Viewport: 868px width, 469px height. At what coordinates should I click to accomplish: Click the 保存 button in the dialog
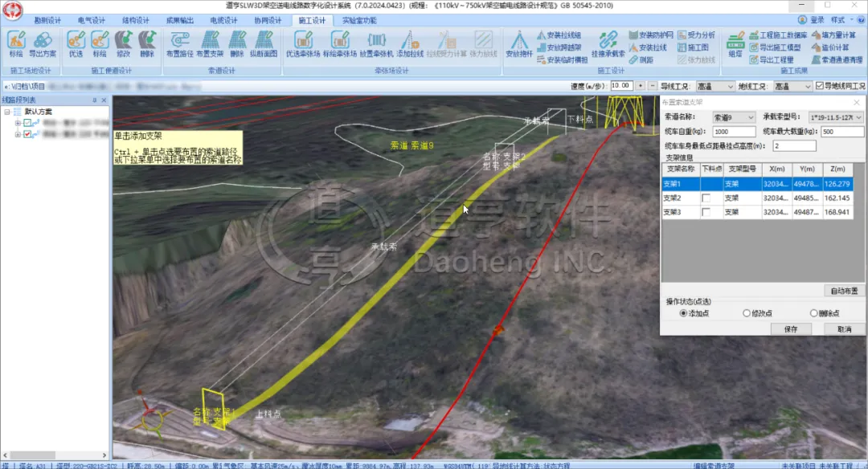(x=791, y=329)
